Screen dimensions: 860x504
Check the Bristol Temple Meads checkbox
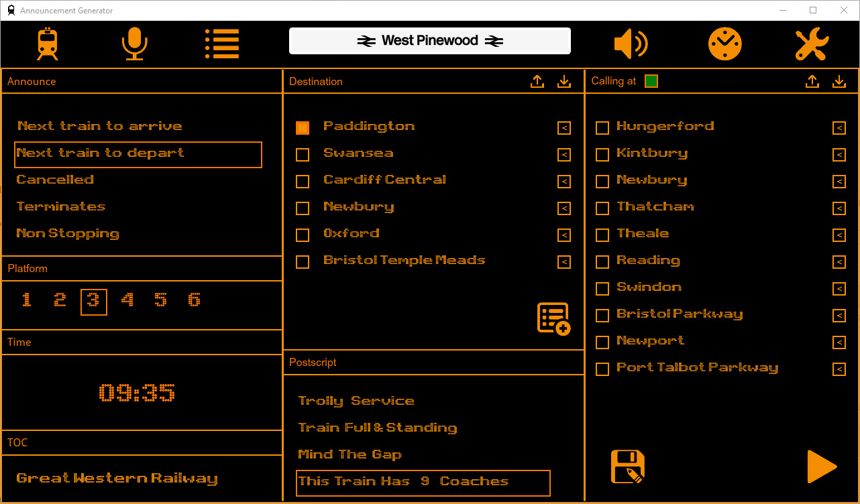(x=303, y=262)
